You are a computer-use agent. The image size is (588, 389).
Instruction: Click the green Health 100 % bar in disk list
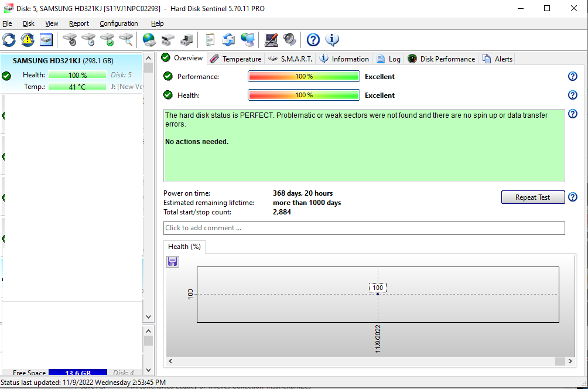tap(77, 75)
